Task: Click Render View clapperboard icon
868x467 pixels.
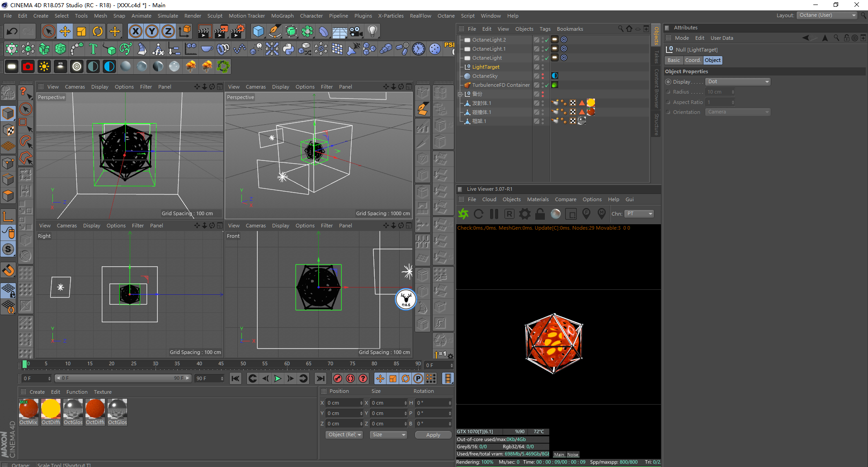Action: pos(204,31)
